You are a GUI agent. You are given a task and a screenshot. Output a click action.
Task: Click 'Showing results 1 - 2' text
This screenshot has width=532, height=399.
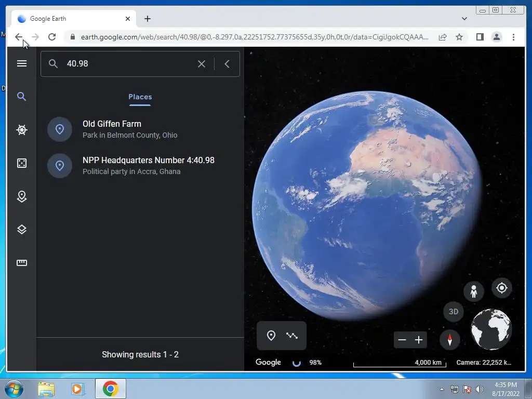[x=140, y=354]
